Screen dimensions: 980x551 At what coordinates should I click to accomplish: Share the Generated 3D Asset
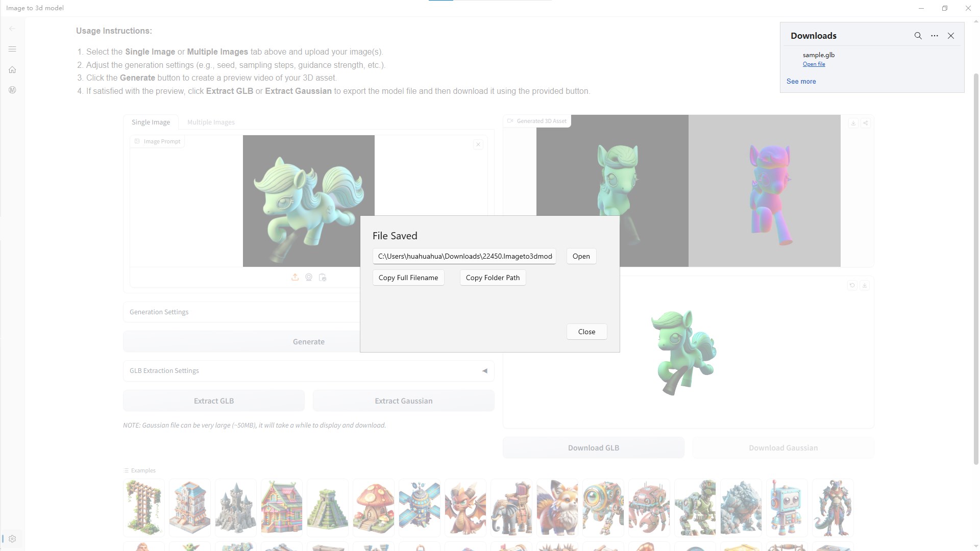click(866, 123)
